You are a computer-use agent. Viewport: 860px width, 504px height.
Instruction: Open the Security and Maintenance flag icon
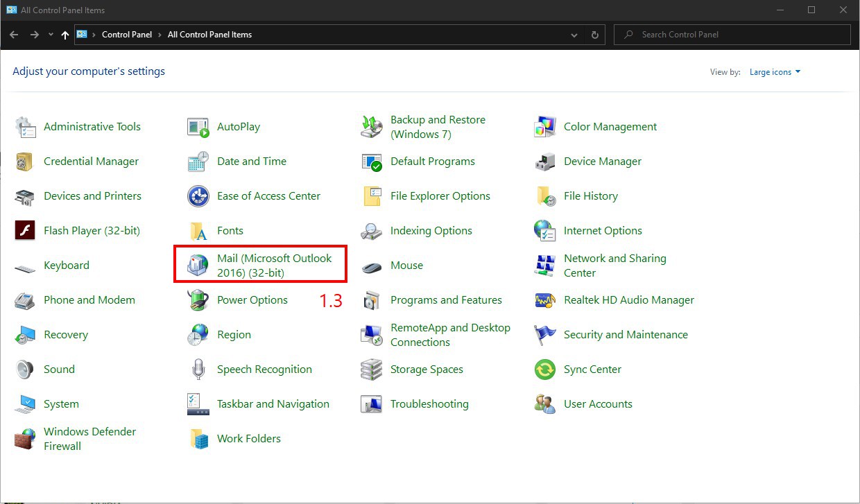(x=545, y=335)
